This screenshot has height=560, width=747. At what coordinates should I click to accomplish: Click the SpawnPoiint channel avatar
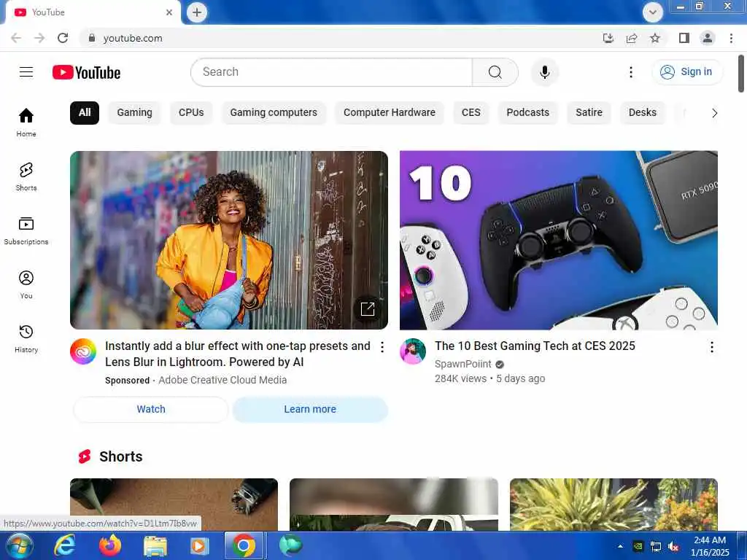click(x=413, y=351)
